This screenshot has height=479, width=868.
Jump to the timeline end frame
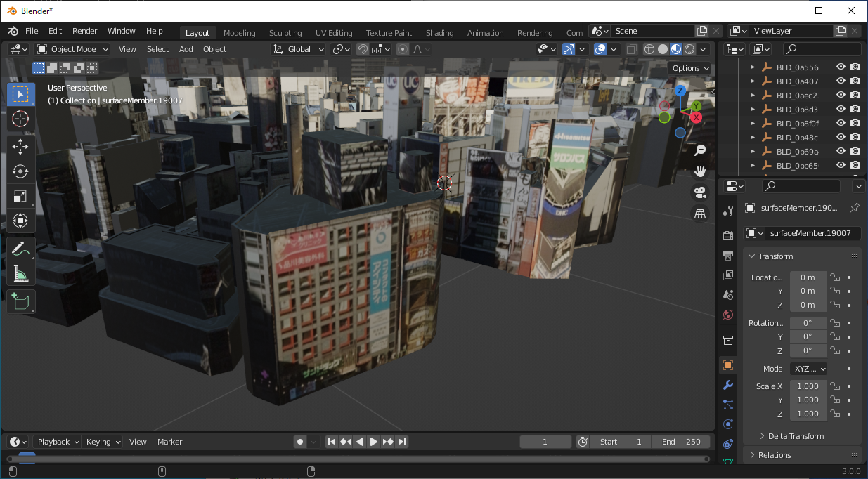[402, 442]
